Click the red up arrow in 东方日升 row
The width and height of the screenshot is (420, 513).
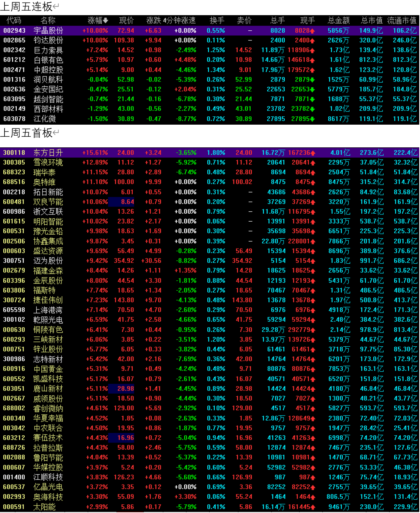(313, 153)
